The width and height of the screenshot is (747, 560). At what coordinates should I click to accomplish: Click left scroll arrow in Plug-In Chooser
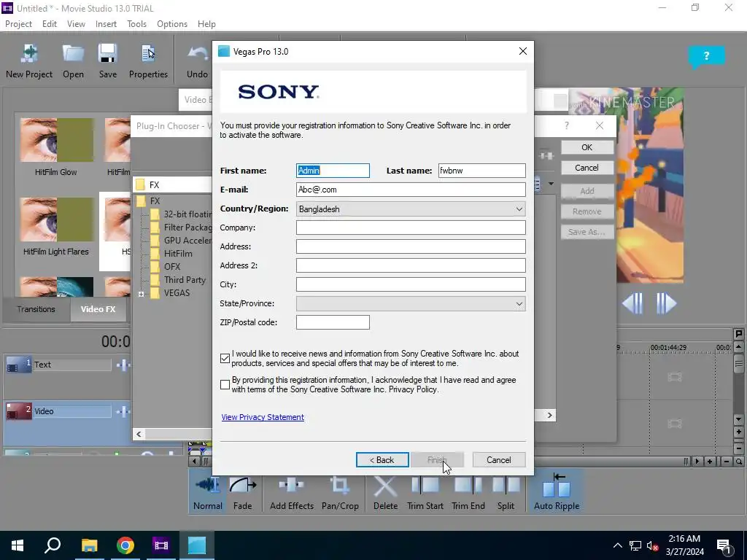[x=139, y=434]
